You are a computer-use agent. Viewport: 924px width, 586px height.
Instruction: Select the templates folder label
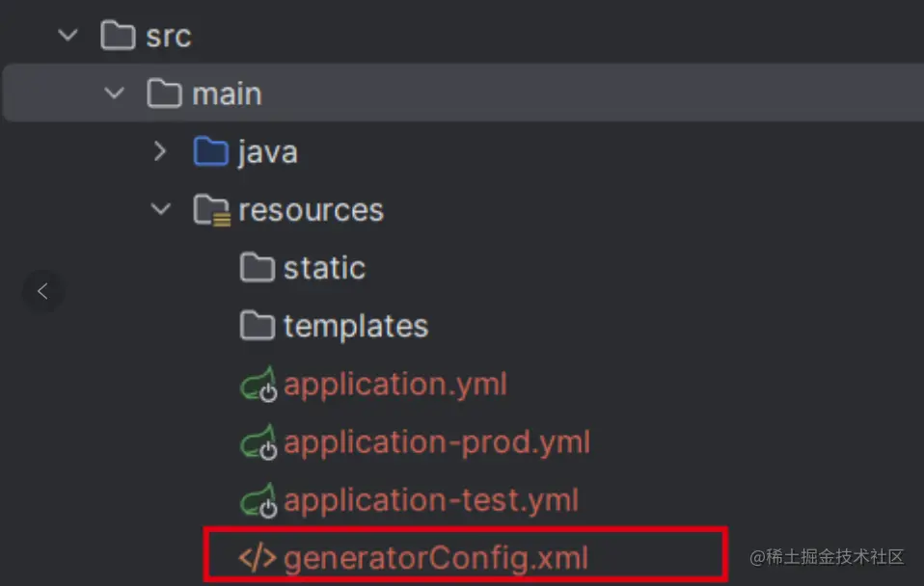pos(355,326)
